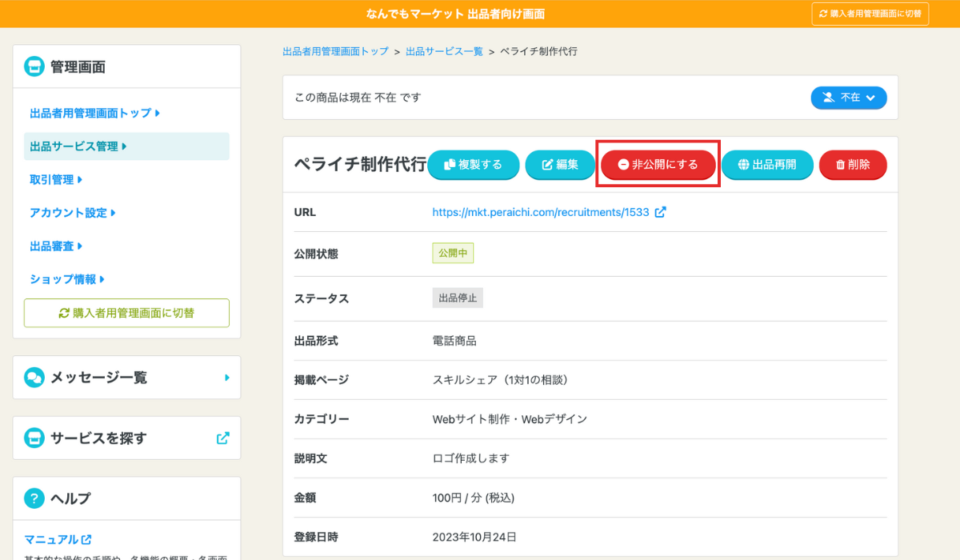Screen dimensions: 960x560
Task: Open サービスを探す panel heading
Action: (98, 438)
